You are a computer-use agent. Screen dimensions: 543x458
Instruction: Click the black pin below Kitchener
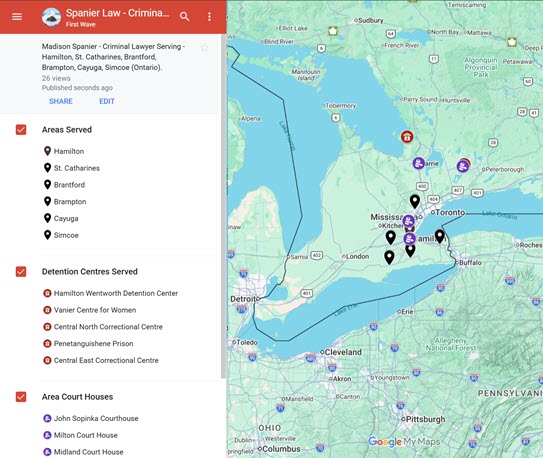[391, 237]
